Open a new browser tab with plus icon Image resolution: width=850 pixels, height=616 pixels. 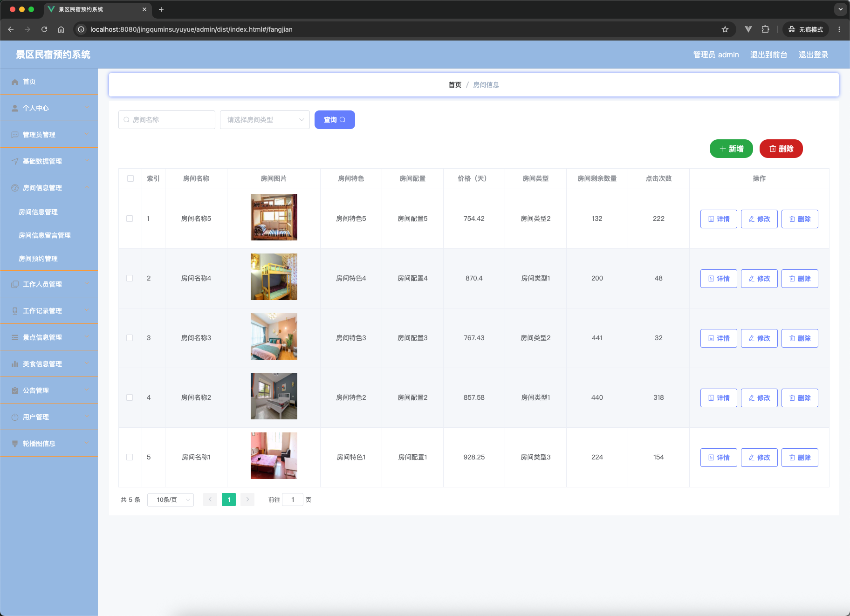pyautogui.click(x=161, y=9)
